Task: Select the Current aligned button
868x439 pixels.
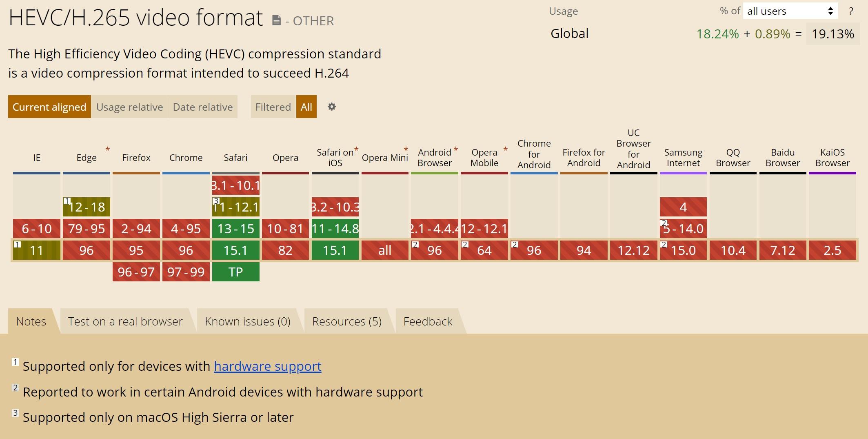Action: [49, 107]
